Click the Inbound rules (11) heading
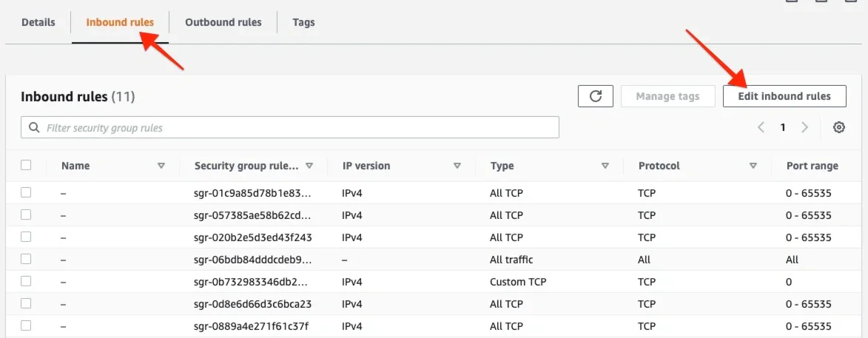 (x=78, y=97)
